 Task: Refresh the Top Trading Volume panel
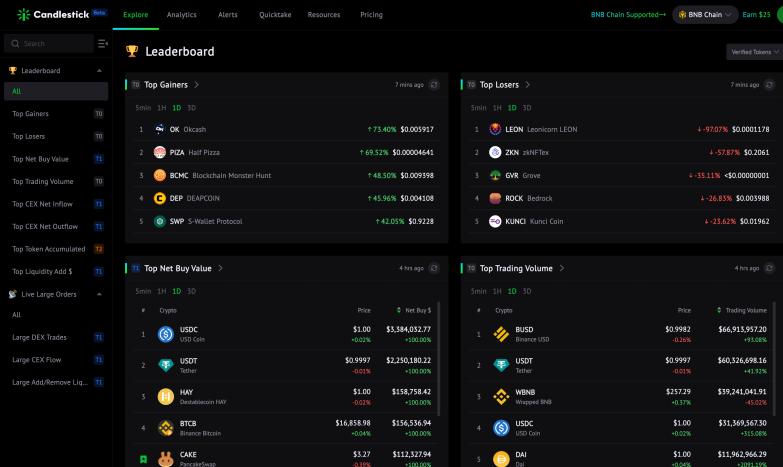click(770, 268)
